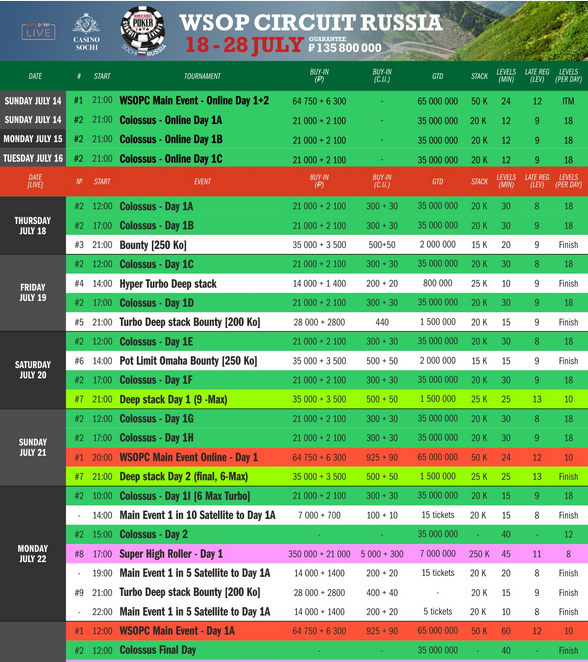
Task: Click the ITM levels-per-day value
Action: coord(568,101)
